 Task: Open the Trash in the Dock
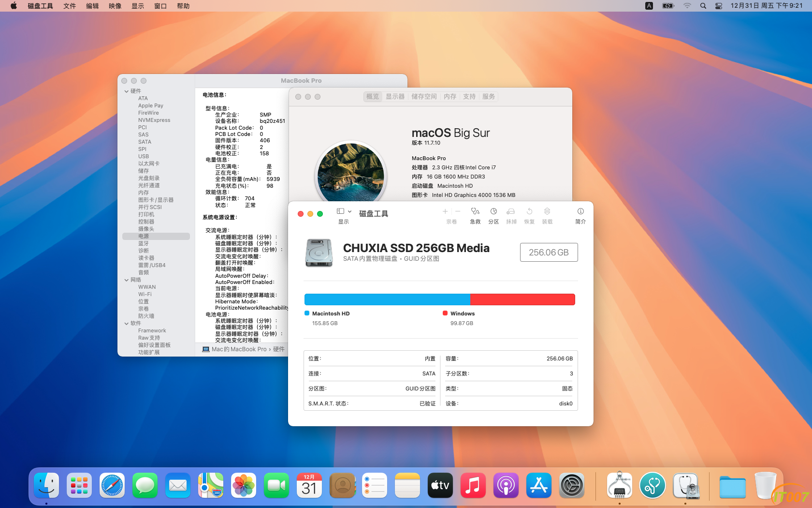(766, 485)
